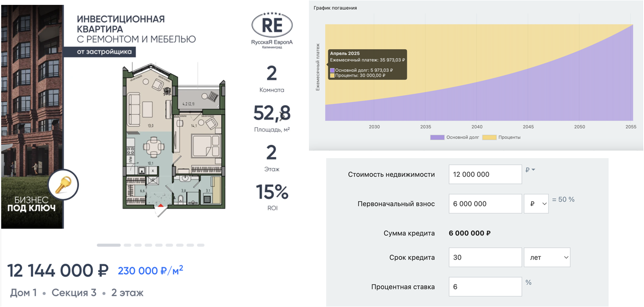Go to the second carousel slide dot
This screenshot has height=307, width=644.
127,245
